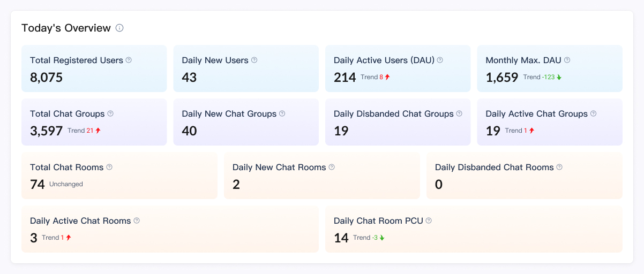
Task: Click help icon for Daily Active Chat Rooms
Action: pyautogui.click(x=137, y=220)
